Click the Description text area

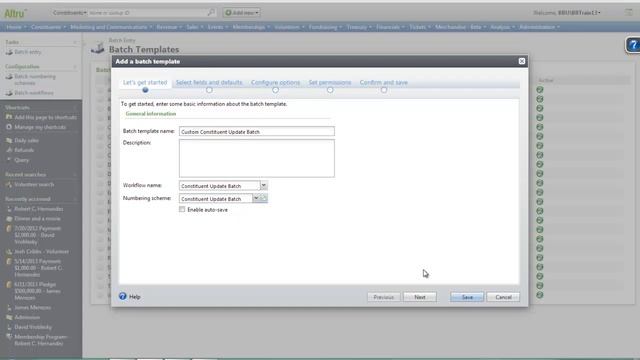pyautogui.click(x=257, y=158)
